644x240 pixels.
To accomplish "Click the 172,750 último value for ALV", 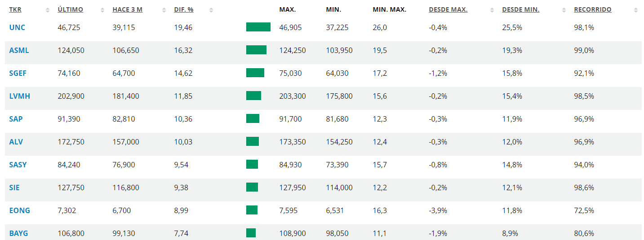I will pyautogui.click(x=71, y=142).
